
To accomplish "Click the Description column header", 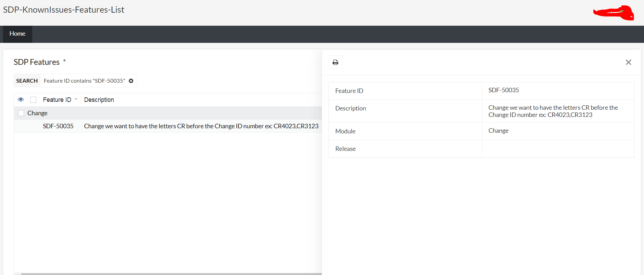I will [99, 100].
